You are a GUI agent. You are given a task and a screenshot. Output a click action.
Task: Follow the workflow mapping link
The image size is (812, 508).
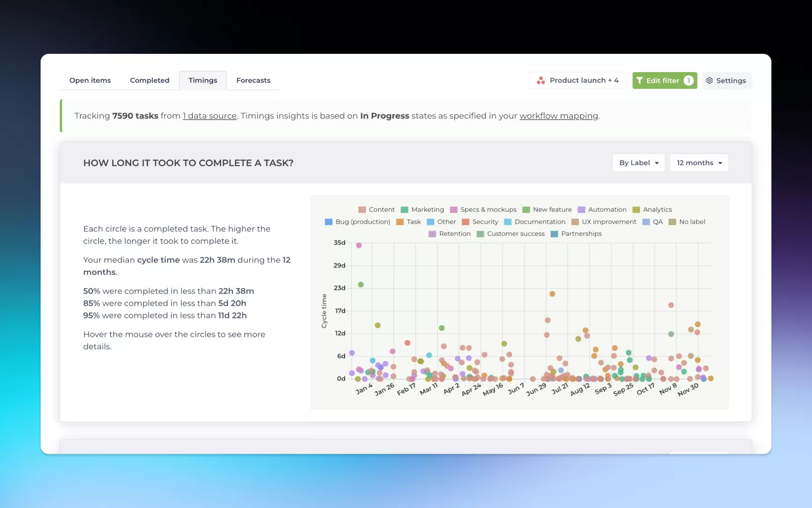click(558, 116)
